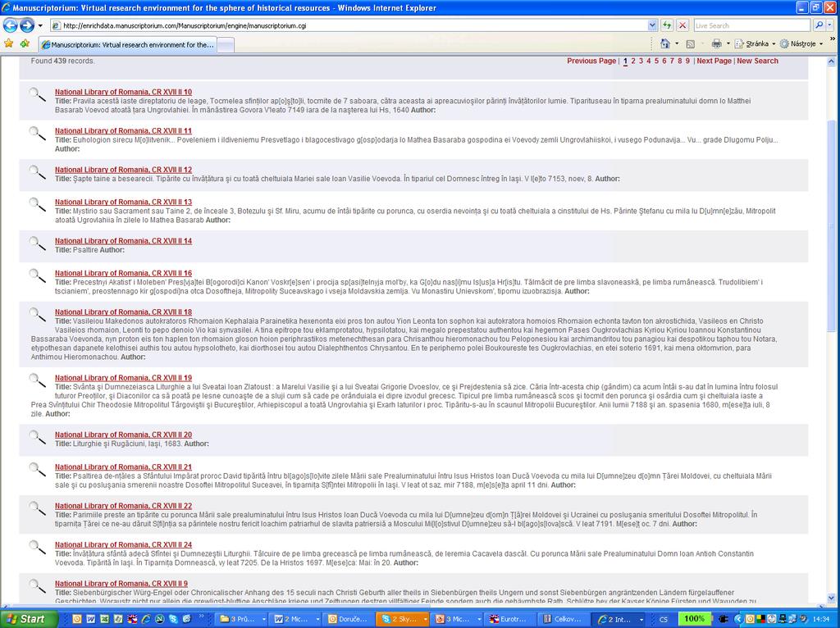Open National Library of Romania, CR XVII II 20
The width and height of the screenshot is (840, 628).
123,435
